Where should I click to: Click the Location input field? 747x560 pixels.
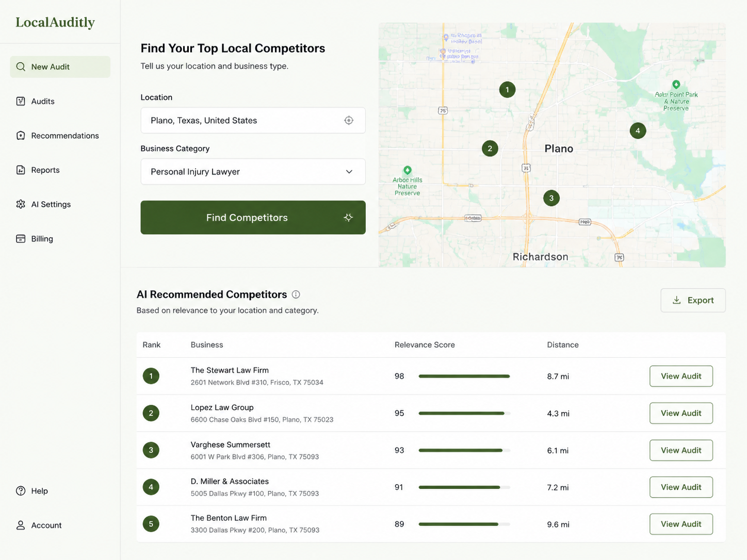253,120
